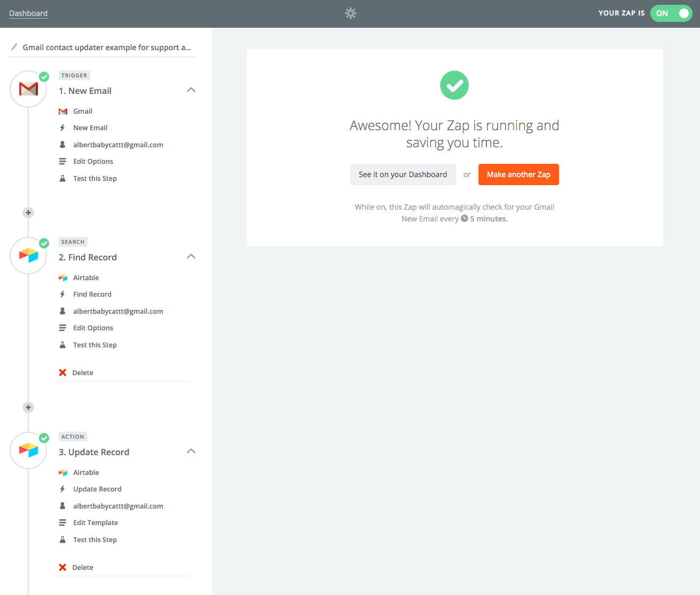The width and height of the screenshot is (700, 595).
Task: Open the 2. Find Record step heading
Action: (88, 257)
